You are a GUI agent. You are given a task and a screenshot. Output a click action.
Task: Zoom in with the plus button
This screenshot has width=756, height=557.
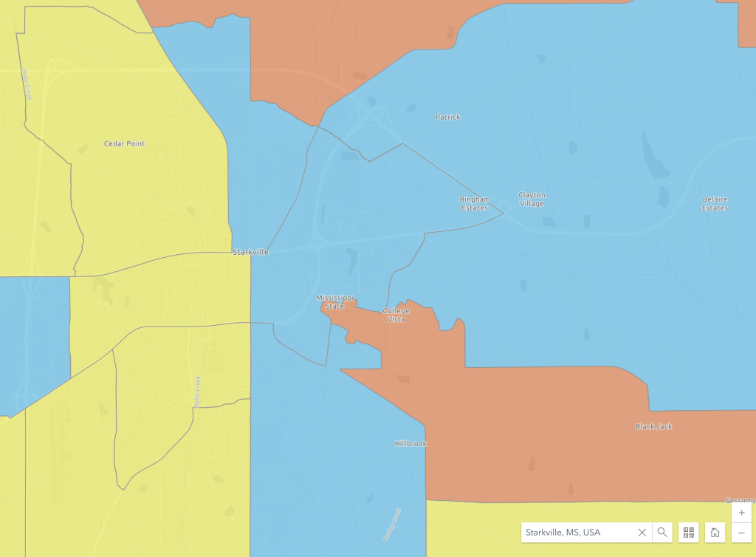pos(741,513)
